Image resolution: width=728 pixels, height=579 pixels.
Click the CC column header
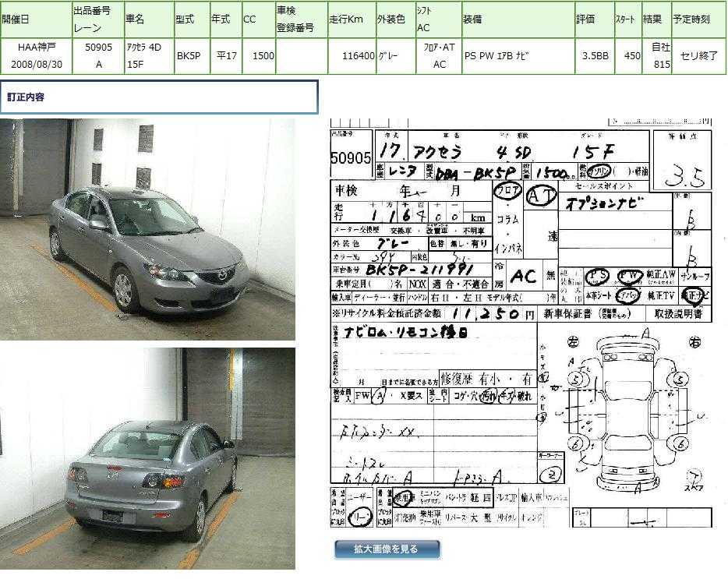pyautogui.click(x=259, y=19)
